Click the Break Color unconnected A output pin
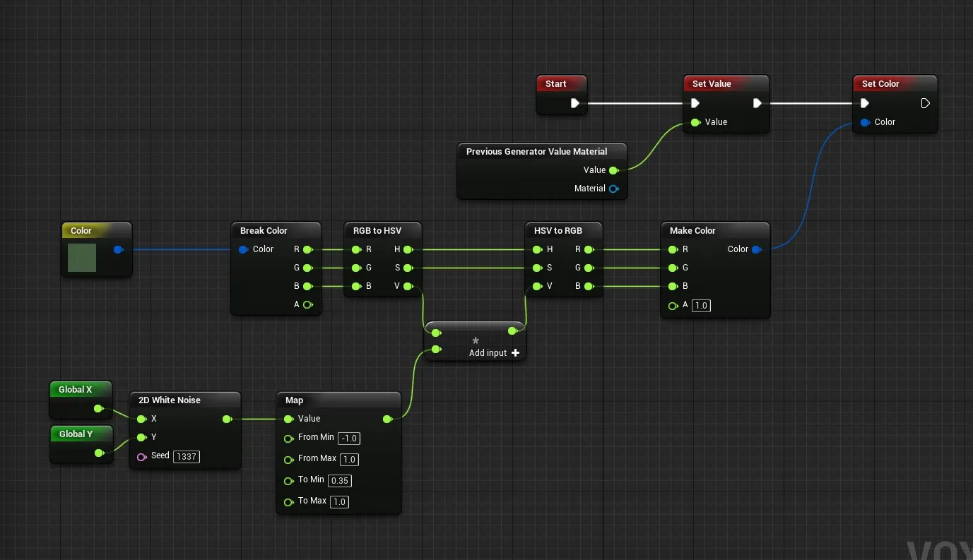Viewport: 973px width, 560px height. click(x=307, y=304)
